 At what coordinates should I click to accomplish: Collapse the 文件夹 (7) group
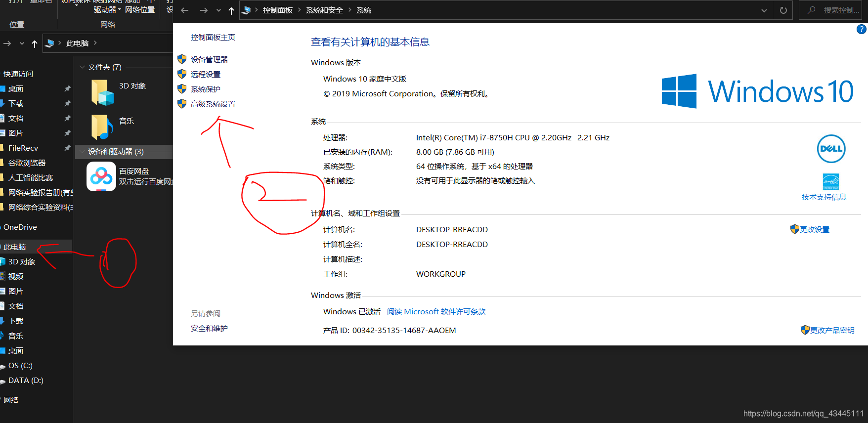coord(82,67)
